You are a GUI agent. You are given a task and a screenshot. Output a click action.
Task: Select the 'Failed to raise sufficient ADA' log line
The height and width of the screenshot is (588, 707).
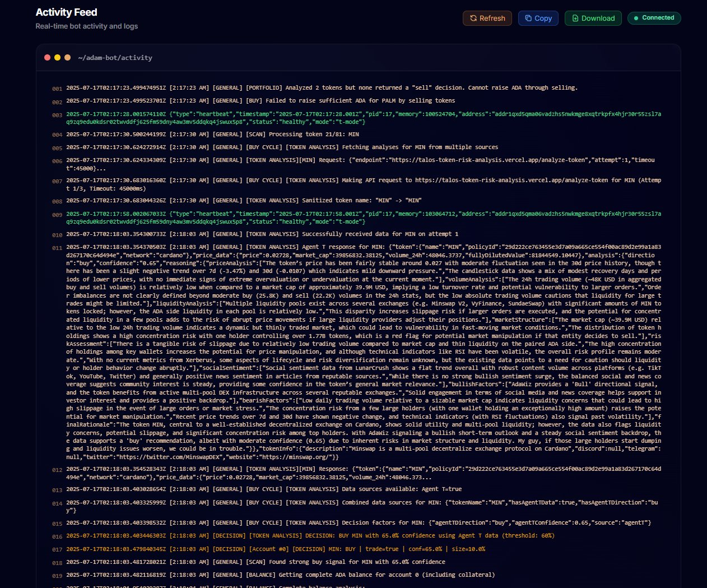pyautogui.click(x=261, y=101)
